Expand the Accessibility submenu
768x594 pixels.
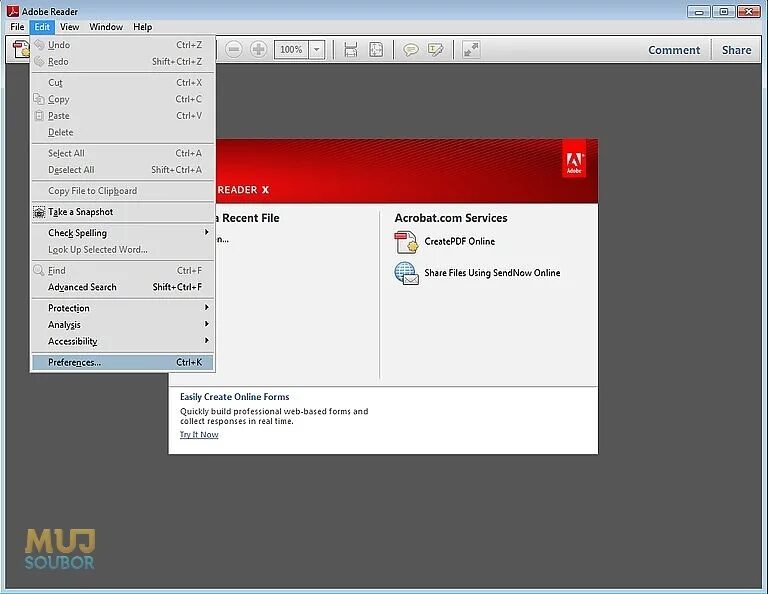(123, 341)
